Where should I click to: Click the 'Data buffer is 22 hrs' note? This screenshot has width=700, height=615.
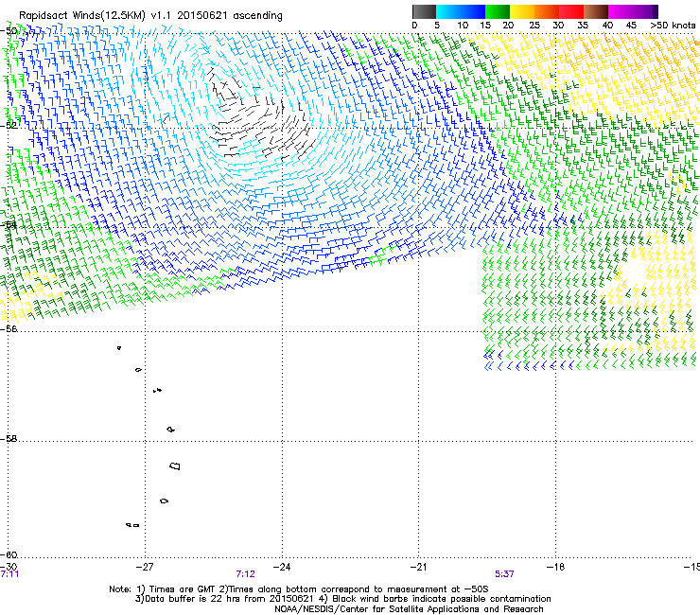225,599
